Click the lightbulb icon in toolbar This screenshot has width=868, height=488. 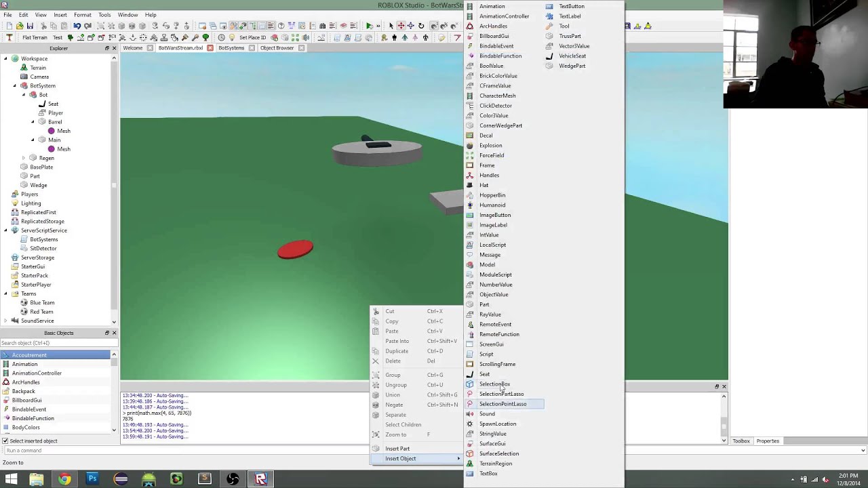(231, 37)
